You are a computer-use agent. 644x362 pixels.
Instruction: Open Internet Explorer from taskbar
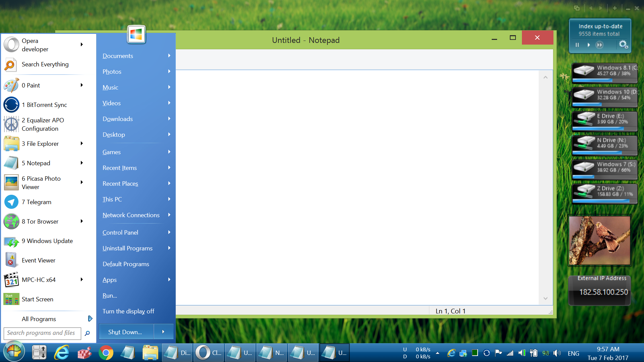tap(62, 353)
